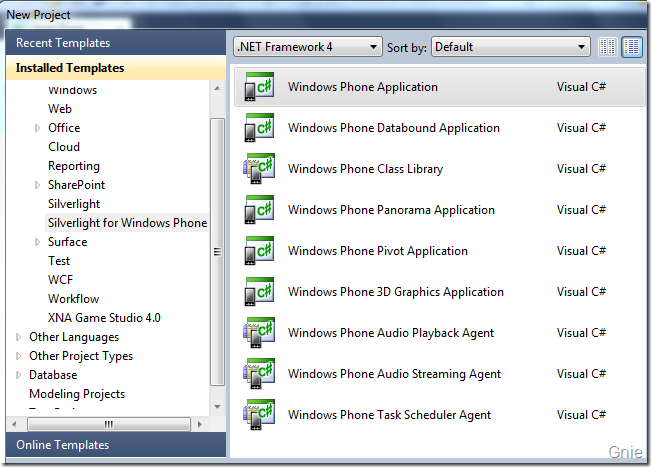This screenshot has width=651, height=467.
Task: Select the Workflow template category
Action: [x=73, y=299]
